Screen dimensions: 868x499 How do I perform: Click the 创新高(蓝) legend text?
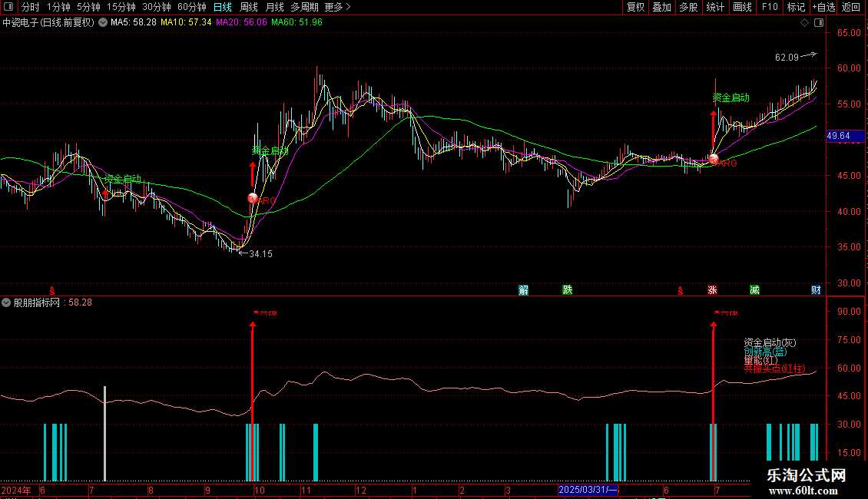point(765,352)
